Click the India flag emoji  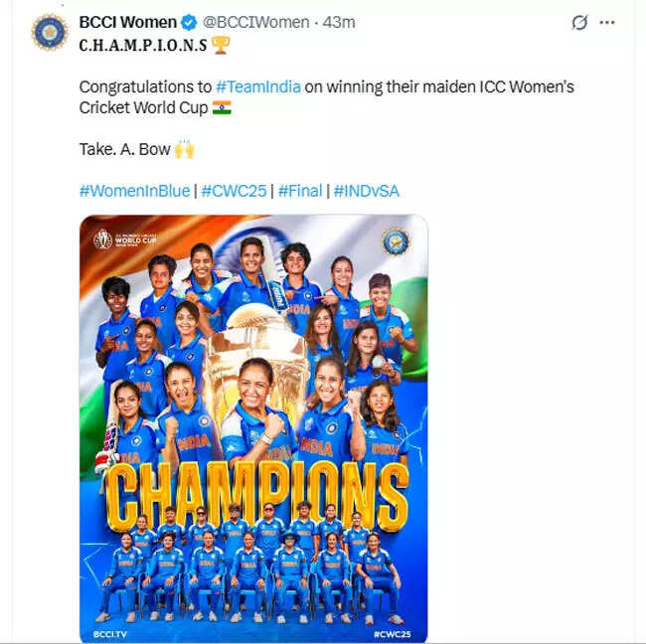[222, 107]
